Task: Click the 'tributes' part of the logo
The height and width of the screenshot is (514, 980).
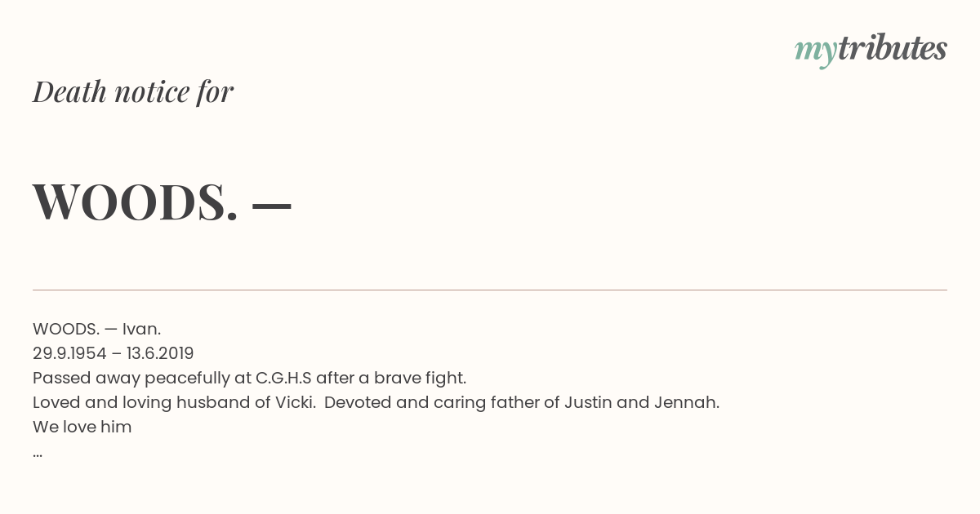Action: [x=892, y=48]
